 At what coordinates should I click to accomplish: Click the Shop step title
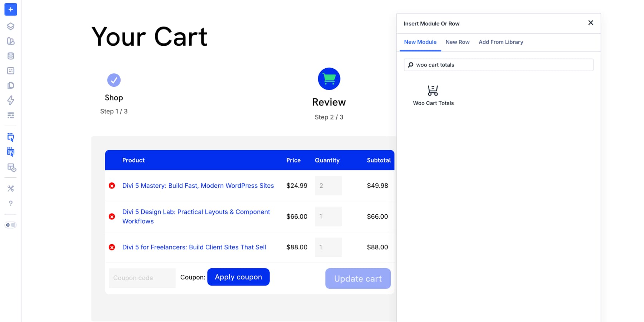point(114,98)
